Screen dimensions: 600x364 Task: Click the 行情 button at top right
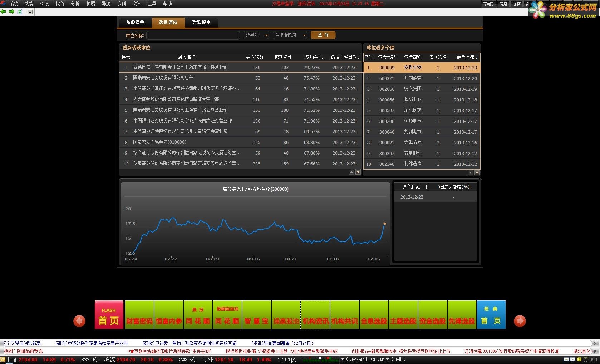coord(517,4)
